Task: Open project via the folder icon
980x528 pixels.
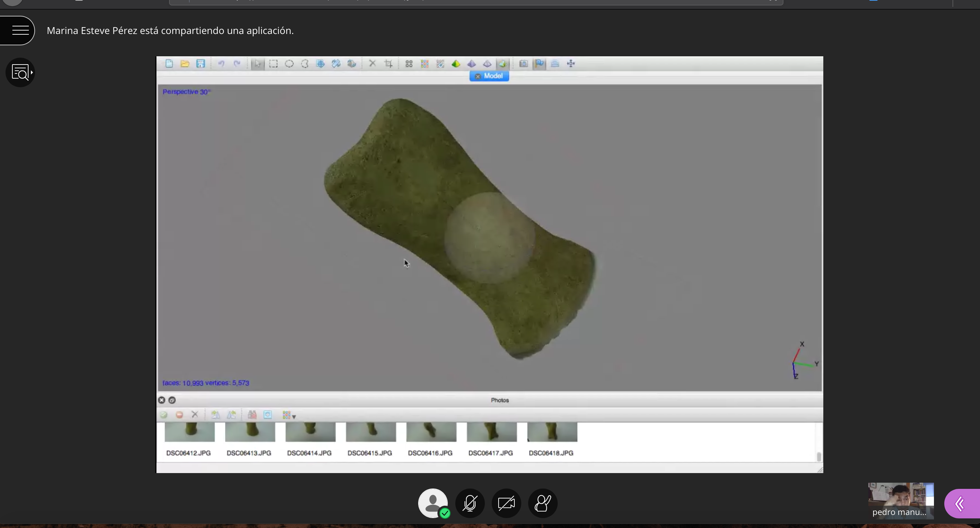Action: (185, 64)
